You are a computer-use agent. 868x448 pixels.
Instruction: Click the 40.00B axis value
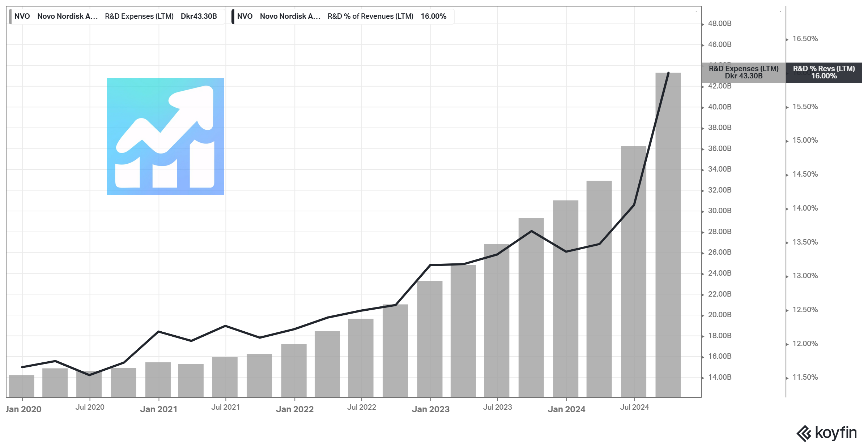(x=720, y=107)
